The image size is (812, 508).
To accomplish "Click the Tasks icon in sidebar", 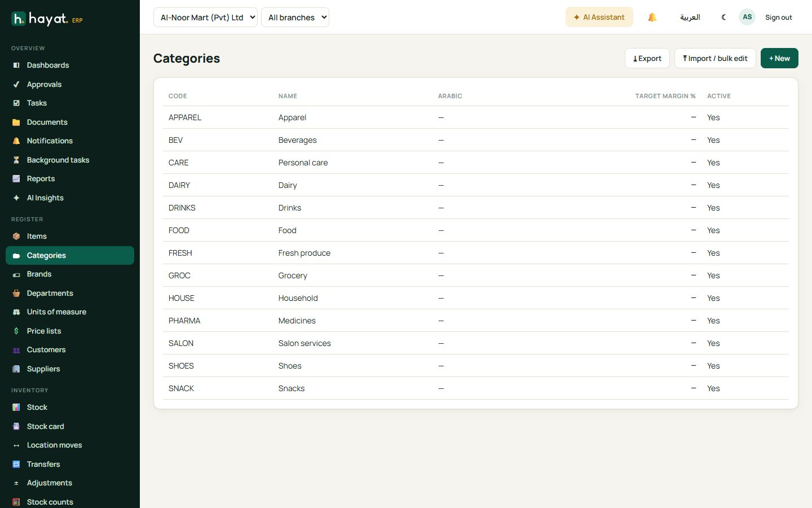I will tap(16, 103).
